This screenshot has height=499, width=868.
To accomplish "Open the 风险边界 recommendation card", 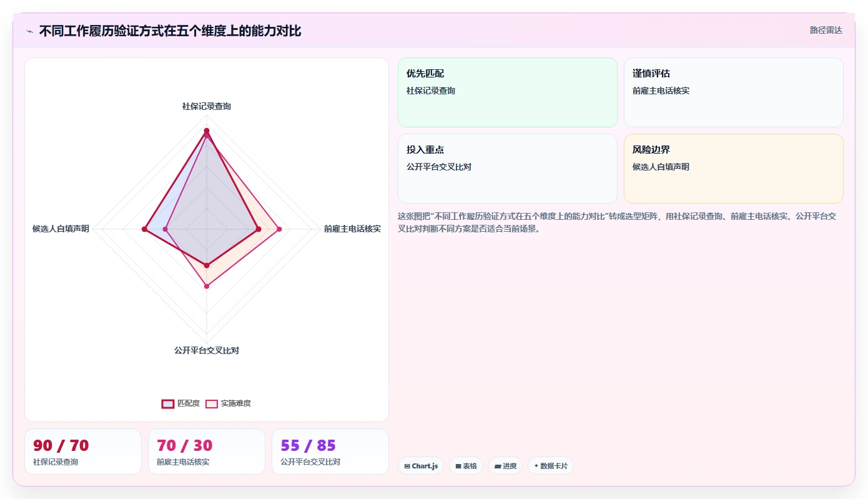I will click(x=733, y=169).
